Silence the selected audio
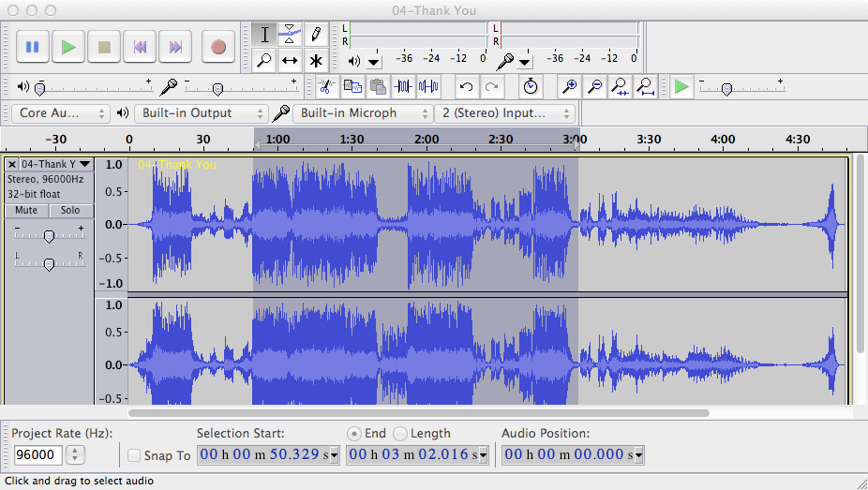 point(428,87)
